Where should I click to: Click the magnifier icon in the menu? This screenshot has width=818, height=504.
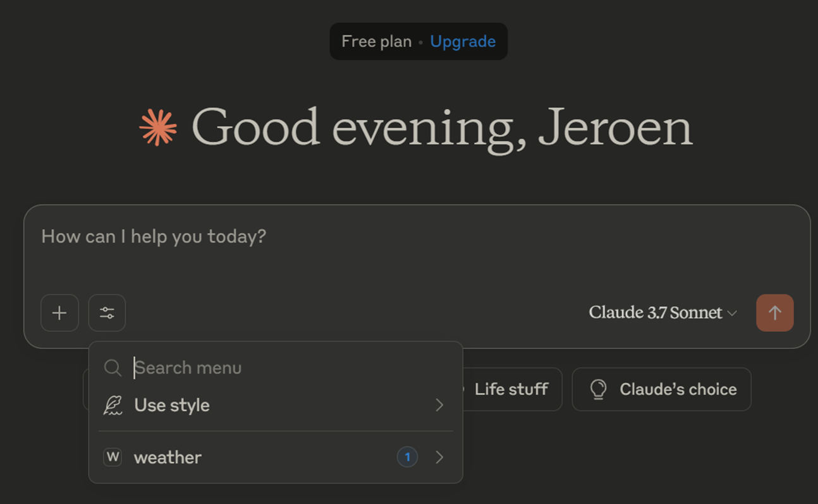[113, 368]
